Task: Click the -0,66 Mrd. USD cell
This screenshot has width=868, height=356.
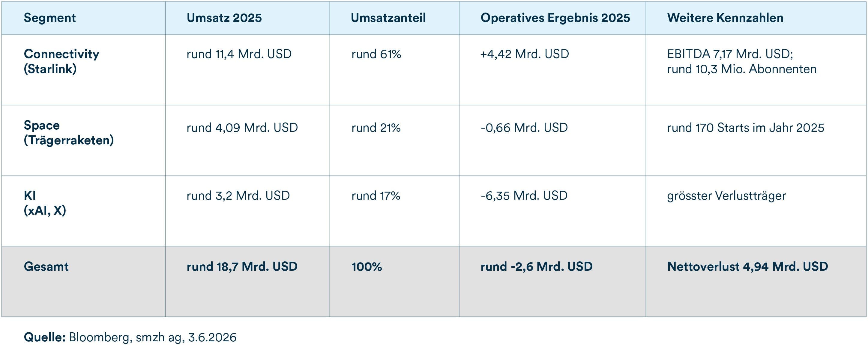Action: [x=524, y=128]
